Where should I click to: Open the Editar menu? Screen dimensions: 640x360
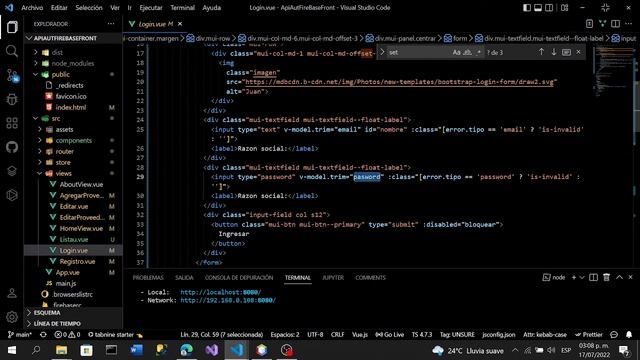[x=59, y=7]
